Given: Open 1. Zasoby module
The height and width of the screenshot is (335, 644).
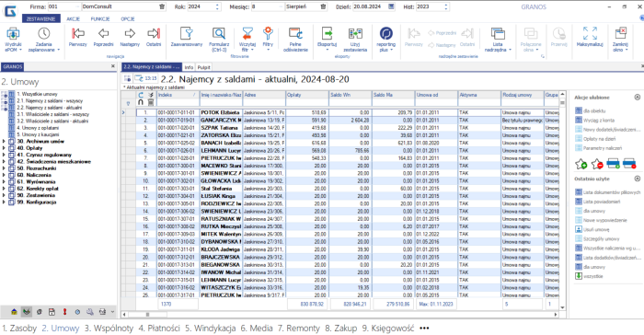Looking at the screenshot, I should (19, 328).
